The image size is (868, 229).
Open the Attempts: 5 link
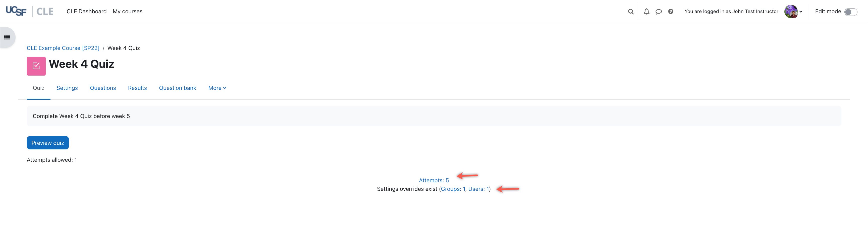click(x=434, y=181)
